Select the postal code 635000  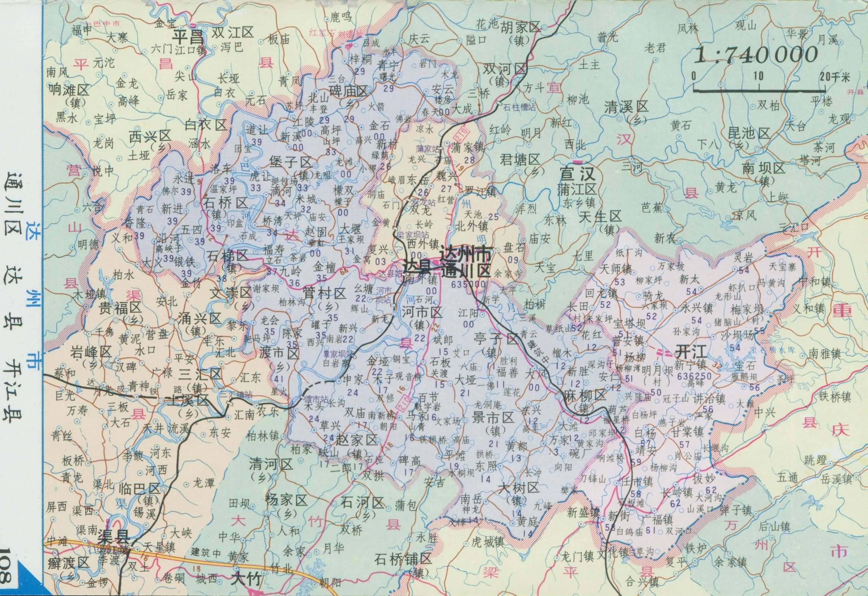point(468,285)
